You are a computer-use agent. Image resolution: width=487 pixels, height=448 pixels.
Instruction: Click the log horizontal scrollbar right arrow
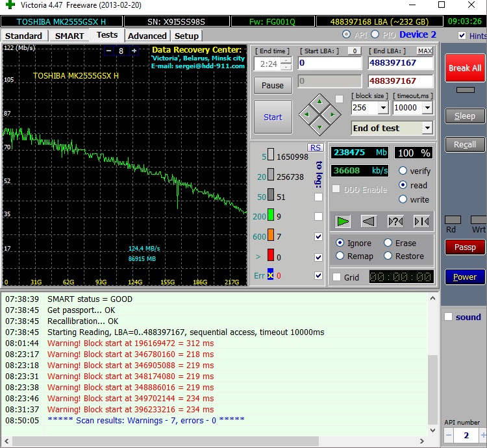422,441
